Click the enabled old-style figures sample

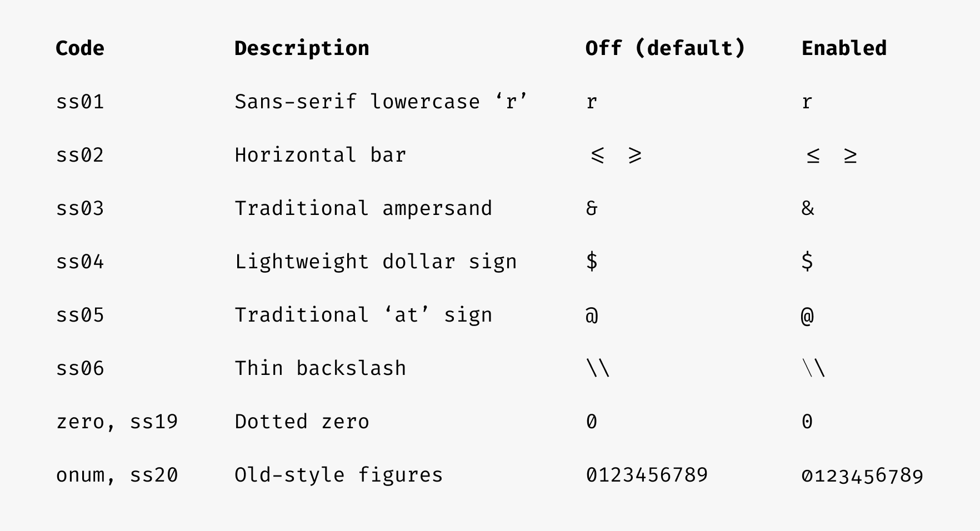863,476
